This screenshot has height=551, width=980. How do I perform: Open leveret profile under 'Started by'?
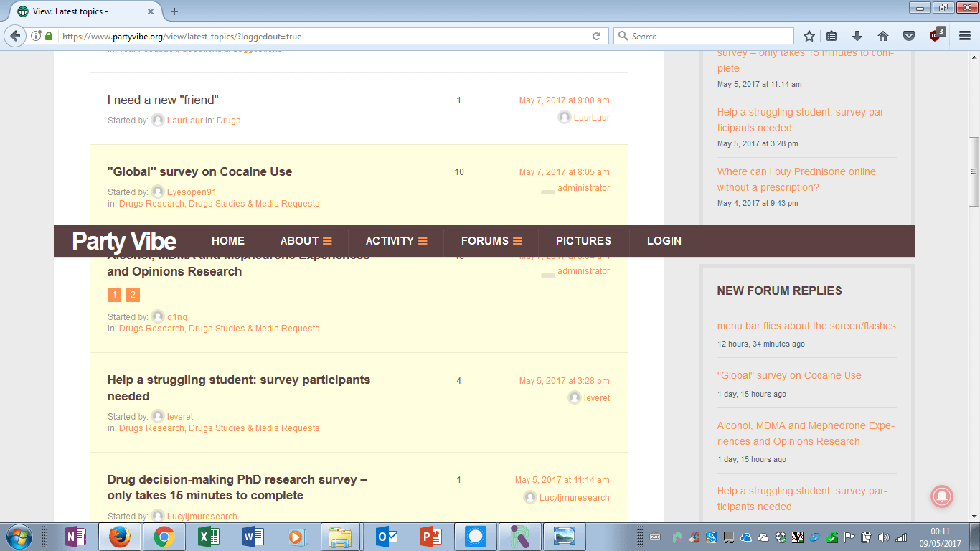180,417
